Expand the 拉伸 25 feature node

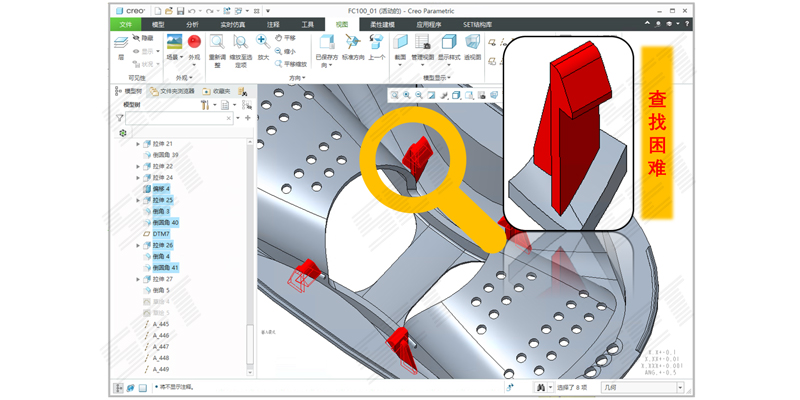click(138, 200)
